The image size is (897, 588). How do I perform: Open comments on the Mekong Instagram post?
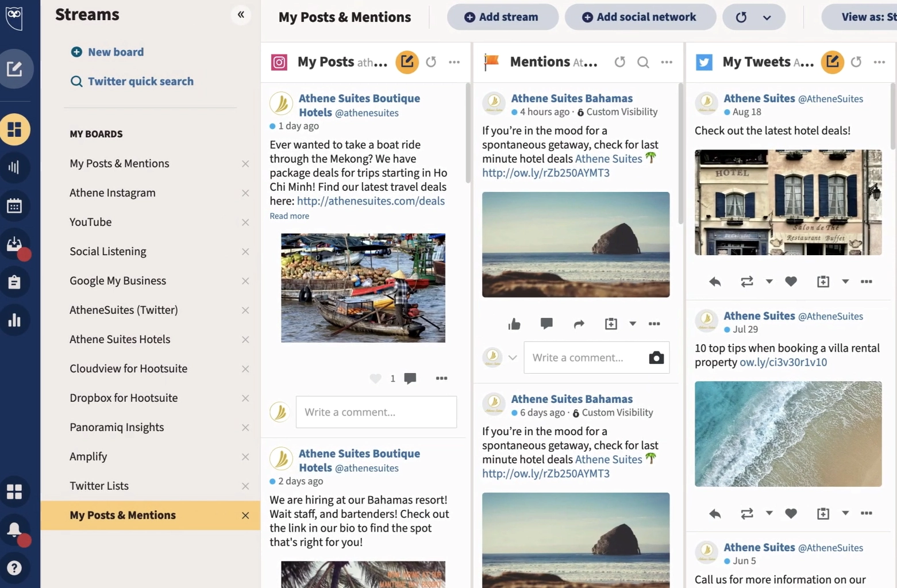[410, 378]
